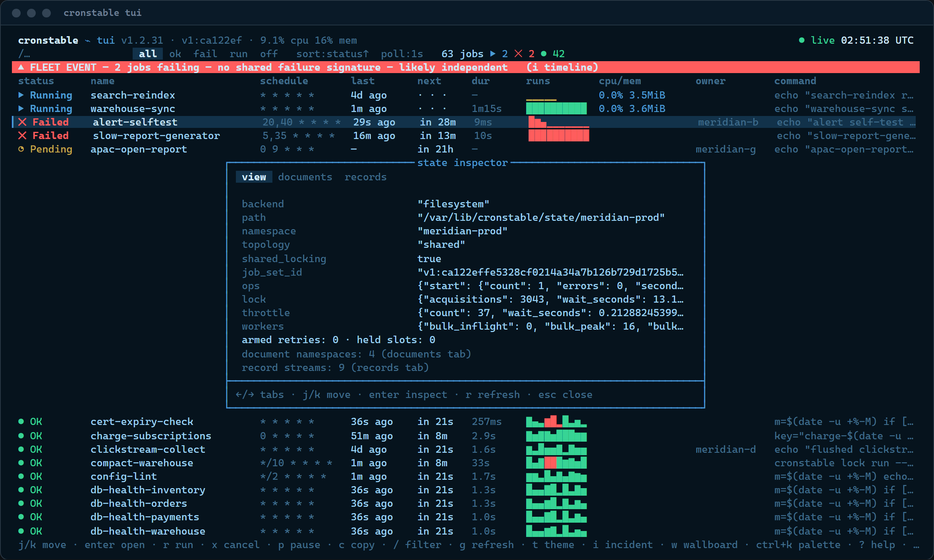
Task: Change polling interval via poll:1s
Action: pyautogui.click(x=402, y=54)
